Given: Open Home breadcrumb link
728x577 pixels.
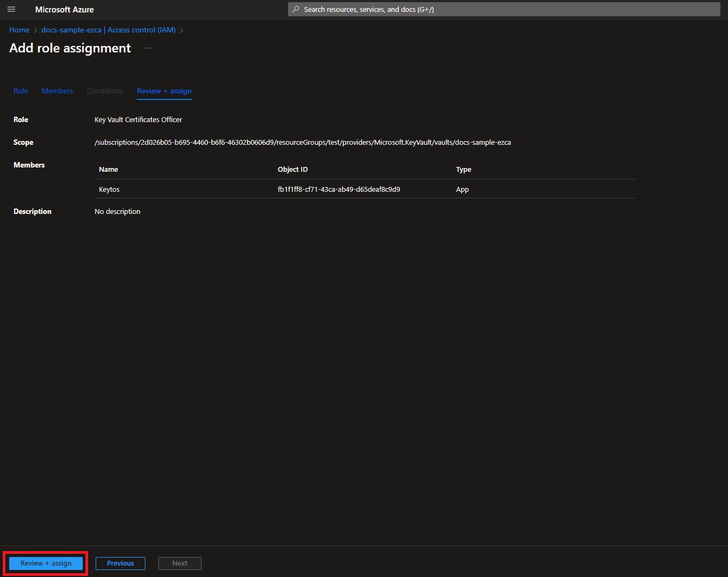Looking at the screenshot, I should tap(19, 30).
